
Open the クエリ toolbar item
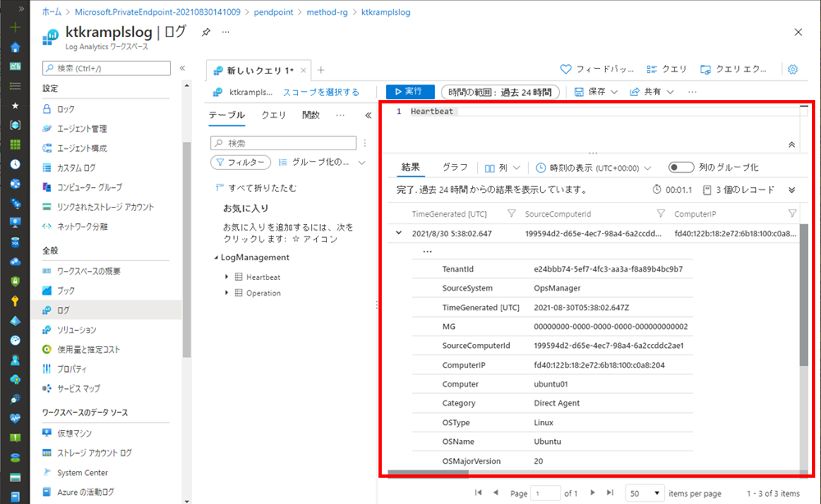pyautogui.click(x=667, y=69)
